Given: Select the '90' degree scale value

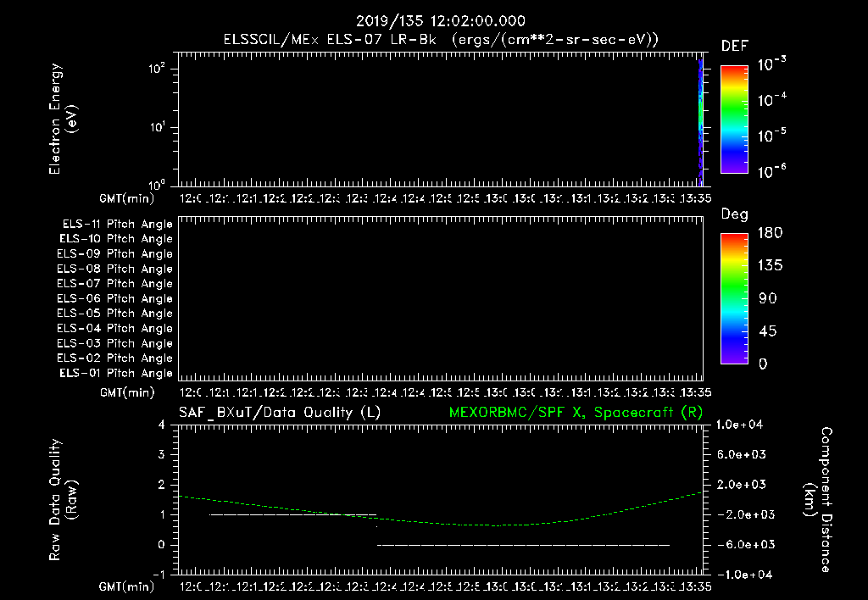Looking at the screenshot, I should click(x=768, y=298).
